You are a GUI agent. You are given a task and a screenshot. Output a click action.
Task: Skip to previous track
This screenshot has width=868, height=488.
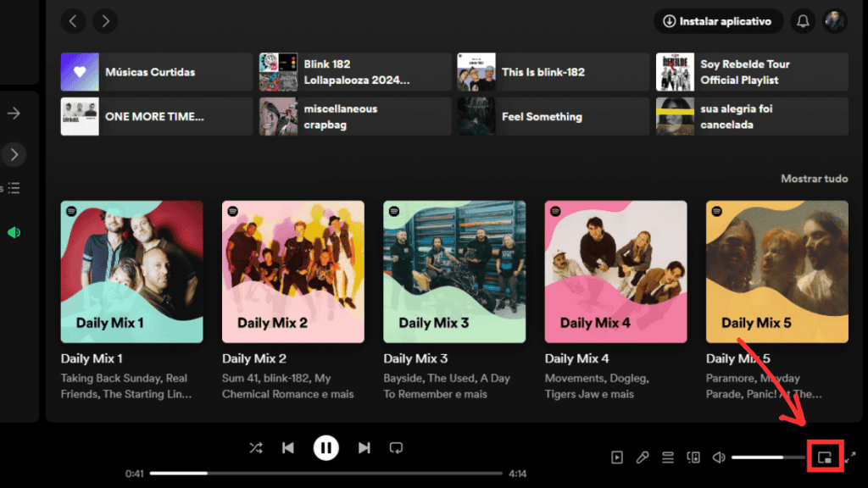(288, 447)
